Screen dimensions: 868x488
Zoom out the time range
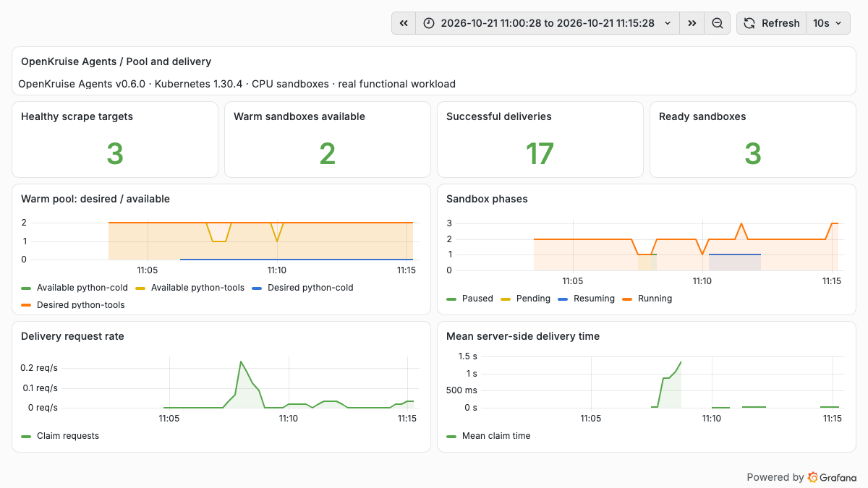(718, 23)
